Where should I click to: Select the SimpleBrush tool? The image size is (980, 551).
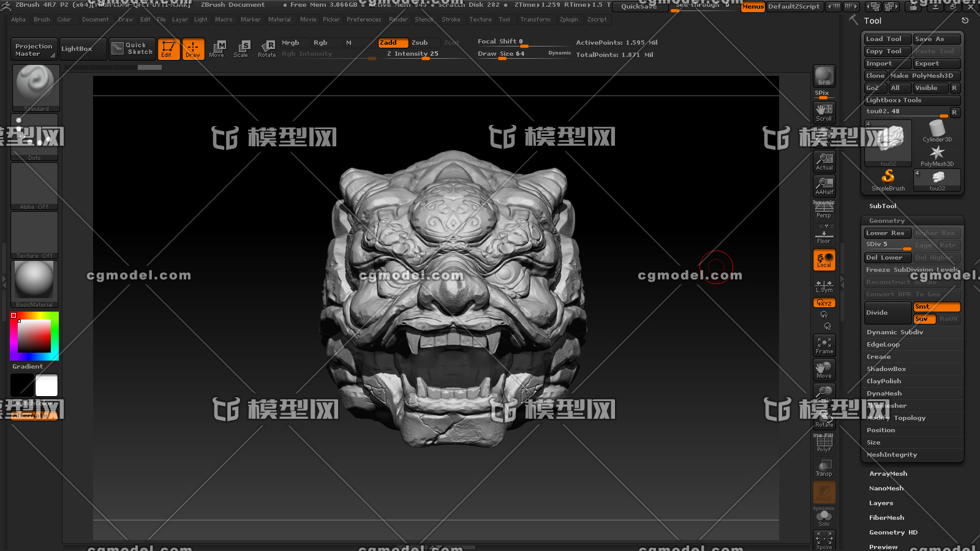click(888, 180)
